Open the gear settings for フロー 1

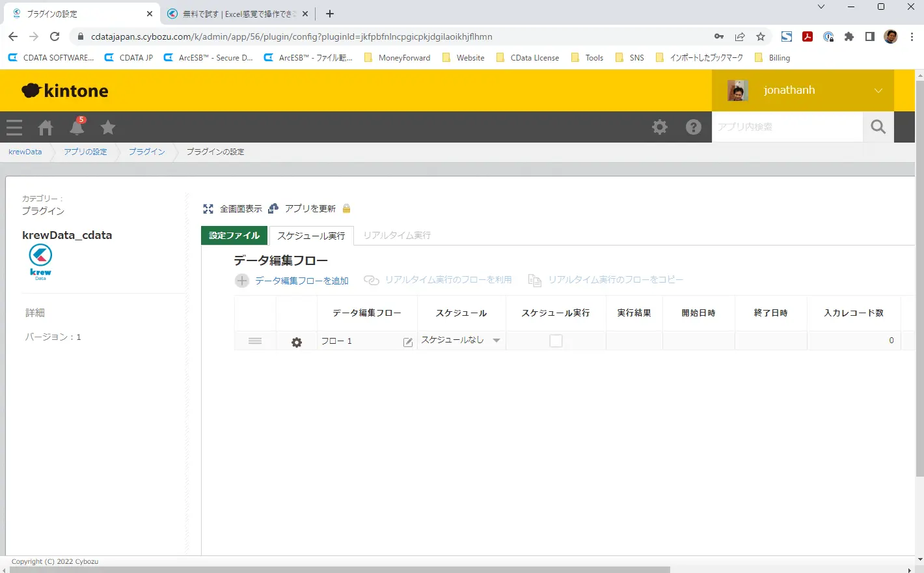coord(297,342)
